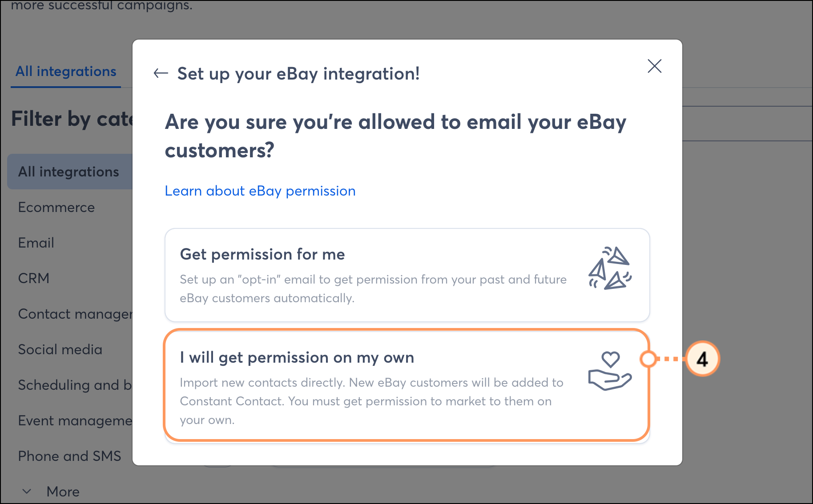Click the More label in the sidebar
813x504 pixels.
pos(63,492)
